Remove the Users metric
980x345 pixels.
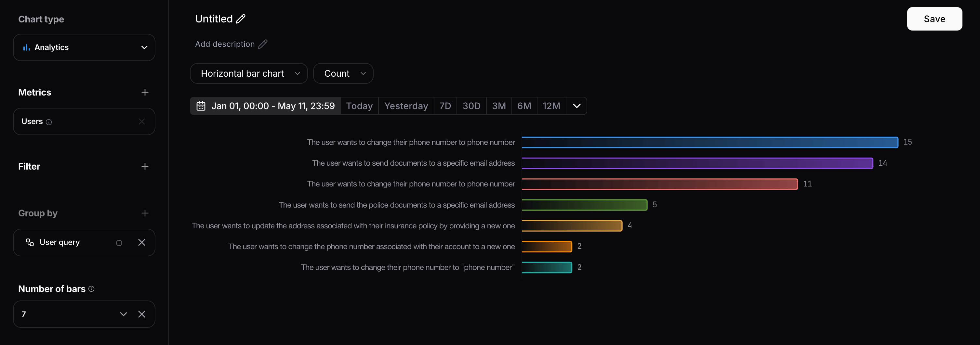142,121
